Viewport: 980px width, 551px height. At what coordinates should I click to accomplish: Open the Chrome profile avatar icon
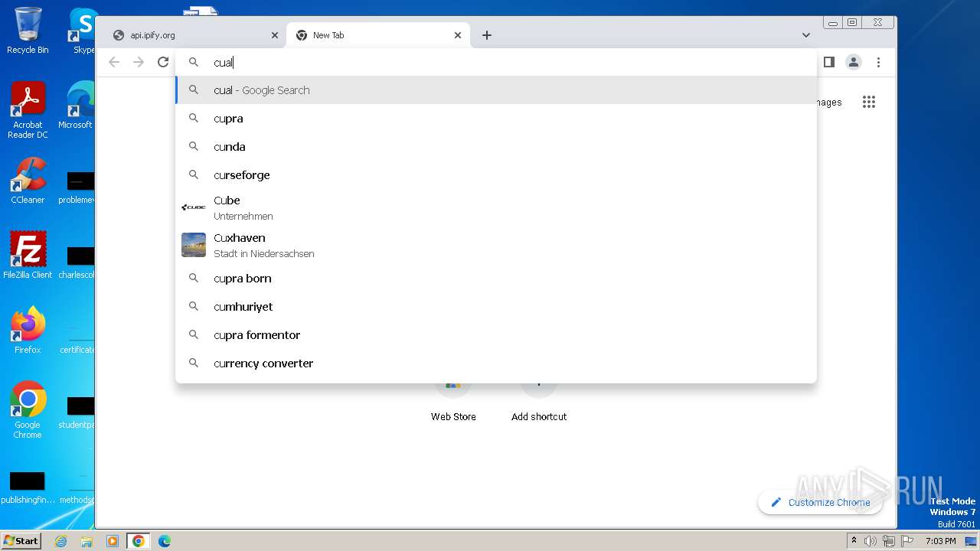click(x=854, y=62)
